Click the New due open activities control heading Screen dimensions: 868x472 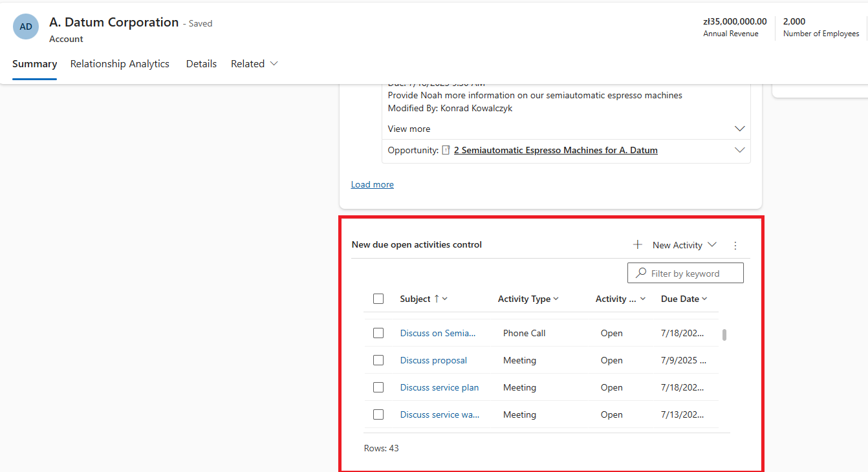coord(417,244)
